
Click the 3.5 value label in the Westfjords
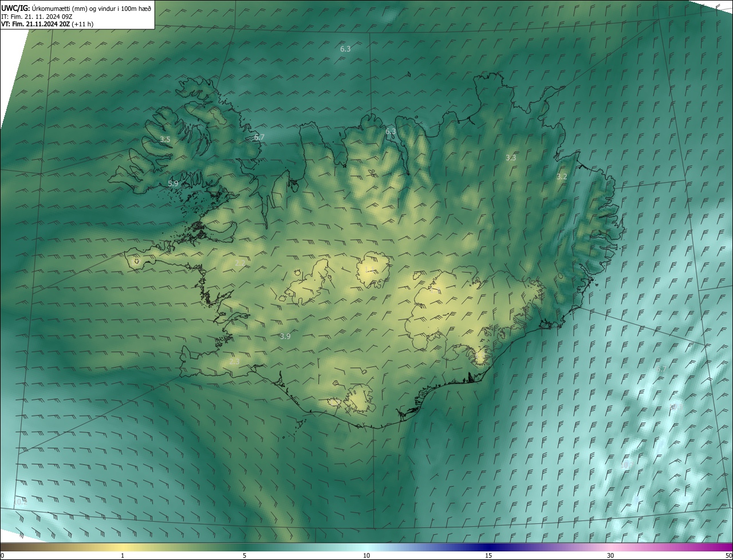(165, 139)
